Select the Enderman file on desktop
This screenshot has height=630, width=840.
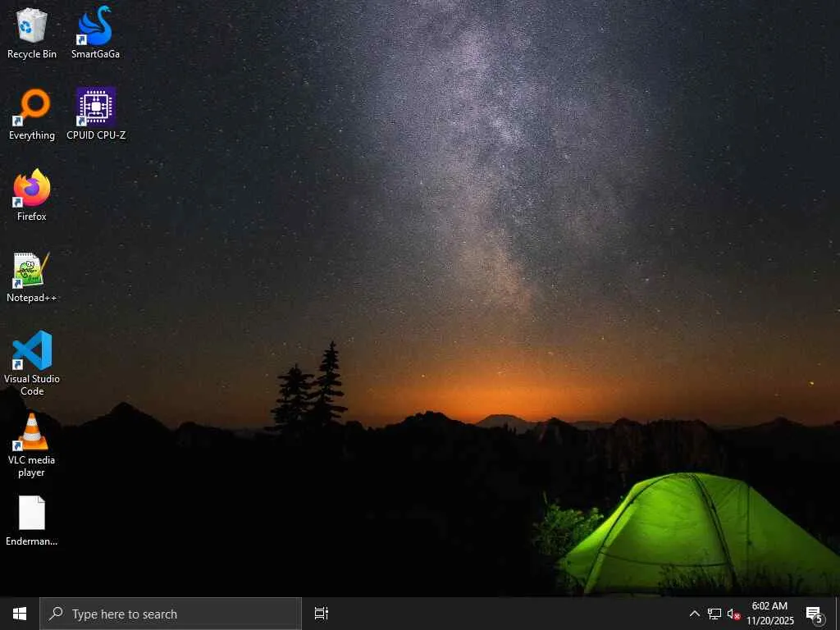point(32,521)
